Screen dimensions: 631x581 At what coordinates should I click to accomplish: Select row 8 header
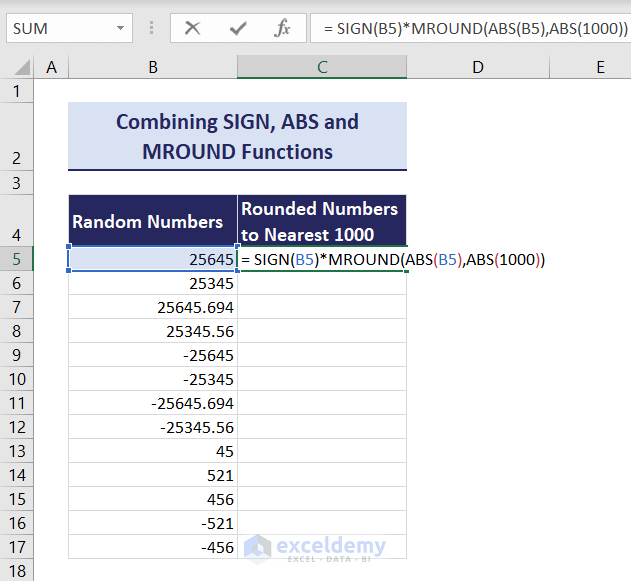[16, 331]
